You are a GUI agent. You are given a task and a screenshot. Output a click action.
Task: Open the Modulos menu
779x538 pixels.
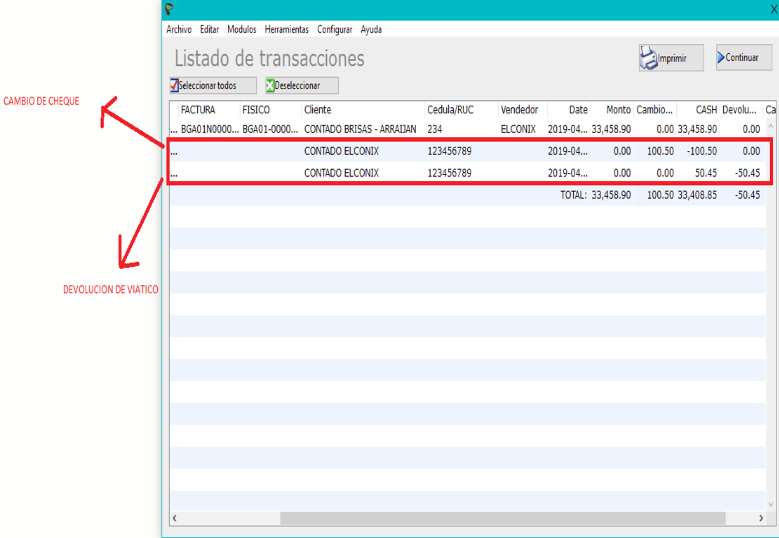(241, 29)
